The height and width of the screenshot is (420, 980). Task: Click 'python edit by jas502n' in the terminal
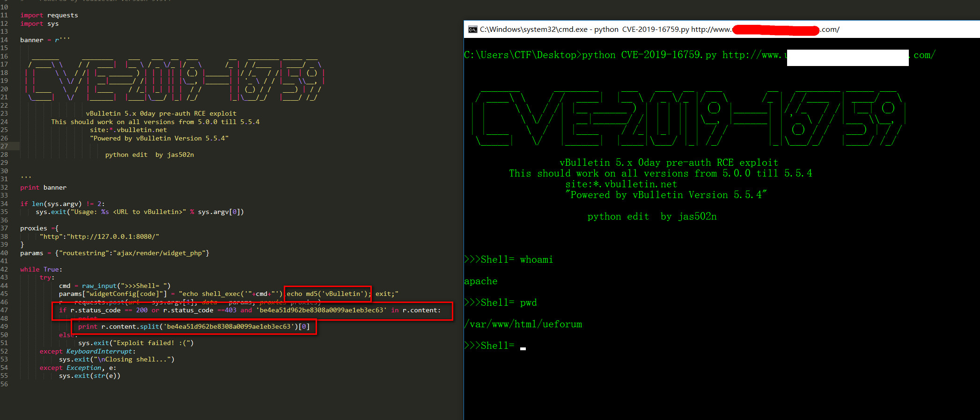click(x=652, y=217)
